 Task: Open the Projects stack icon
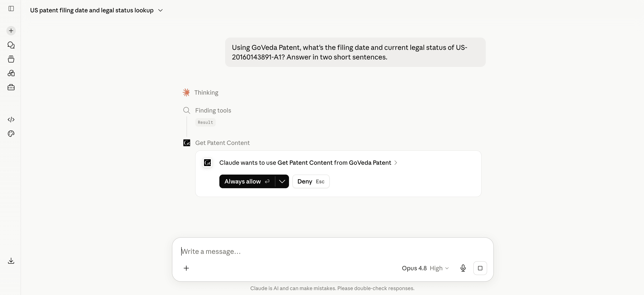point(11,59)
